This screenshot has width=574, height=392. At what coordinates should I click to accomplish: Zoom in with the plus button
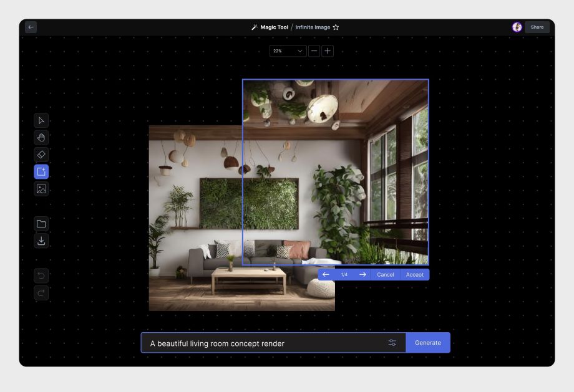(328, 51)
